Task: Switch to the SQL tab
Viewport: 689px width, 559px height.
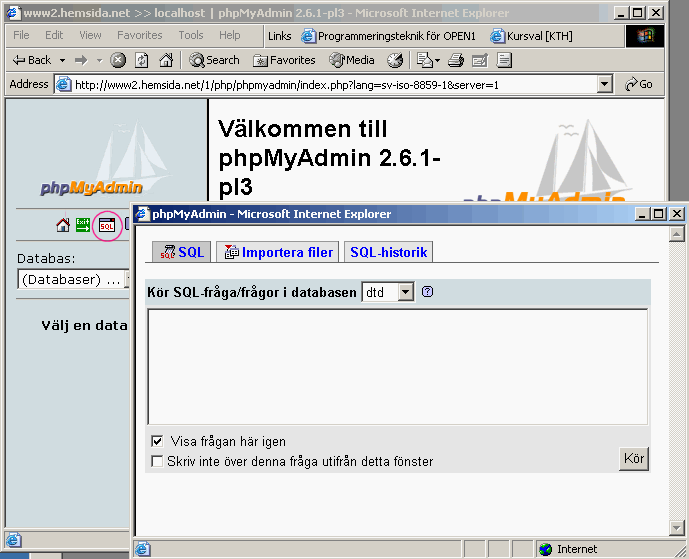Action: [181, 252]
